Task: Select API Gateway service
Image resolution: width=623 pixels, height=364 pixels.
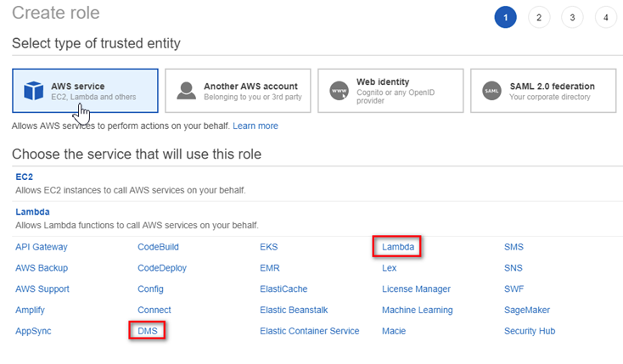Action: 42,247
